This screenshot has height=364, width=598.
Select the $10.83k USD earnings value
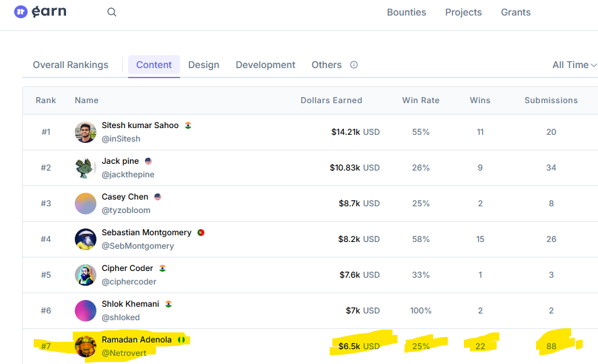coord(355,168)
